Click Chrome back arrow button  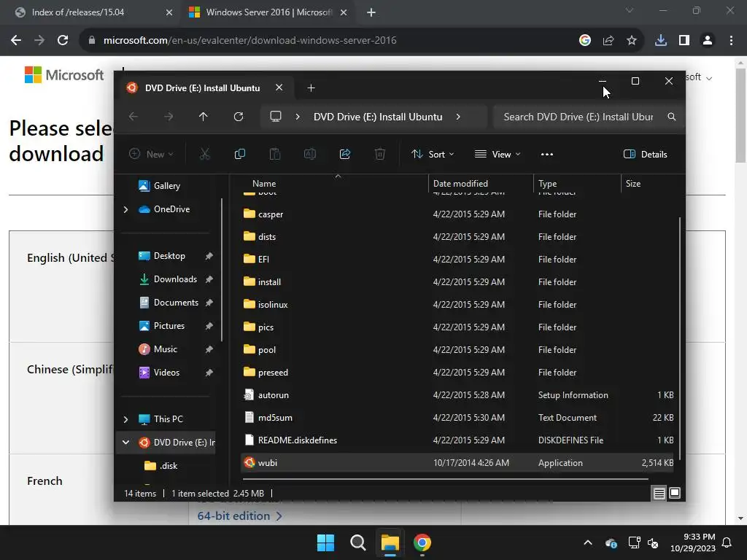click(x=16, y=41)
